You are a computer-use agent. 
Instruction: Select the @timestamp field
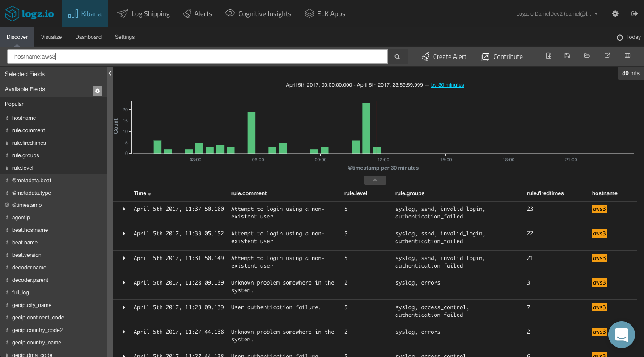(27, 205)
